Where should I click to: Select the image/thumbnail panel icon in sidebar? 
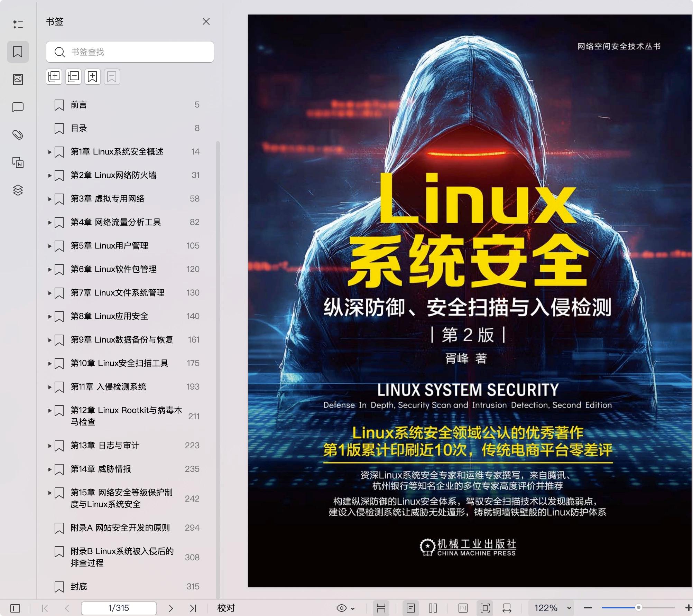pos(18,79)
